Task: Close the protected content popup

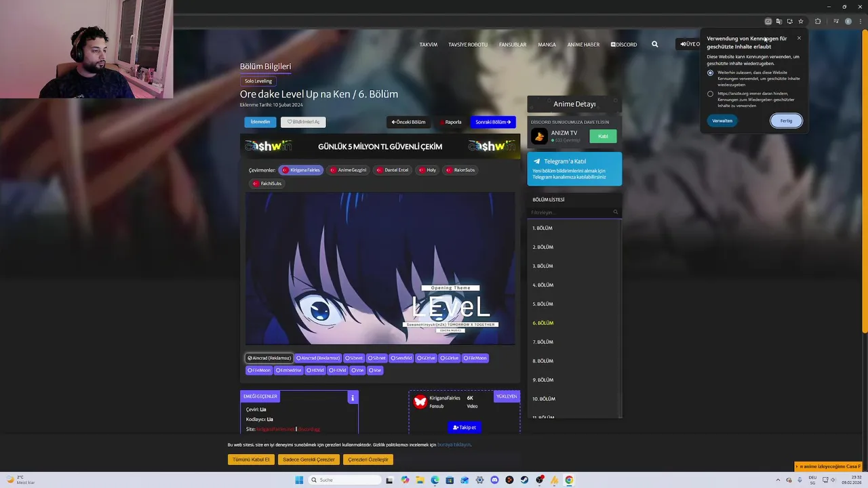Action: click(x=799, y=38)
